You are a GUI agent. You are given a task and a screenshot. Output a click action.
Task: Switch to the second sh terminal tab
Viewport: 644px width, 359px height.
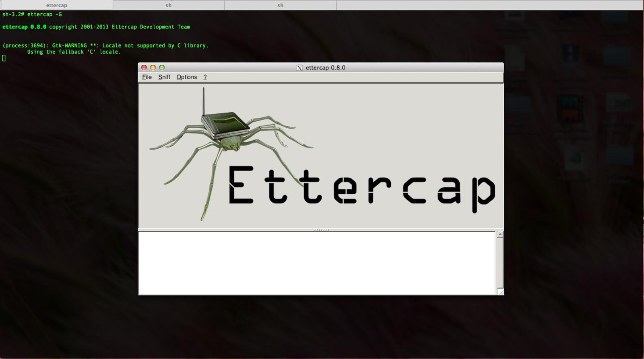coord(169,5)
